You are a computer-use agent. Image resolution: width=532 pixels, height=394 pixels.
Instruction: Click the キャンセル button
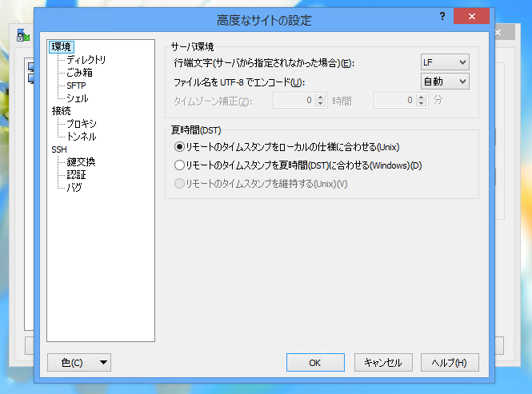coord(383,363)
